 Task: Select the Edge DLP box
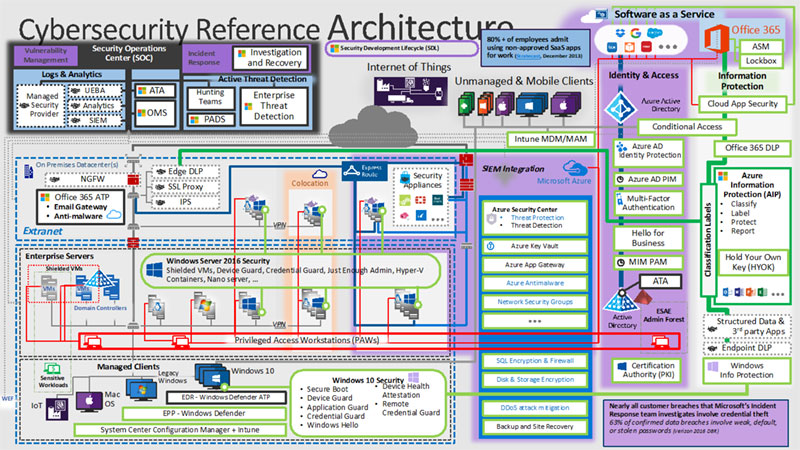186,171
